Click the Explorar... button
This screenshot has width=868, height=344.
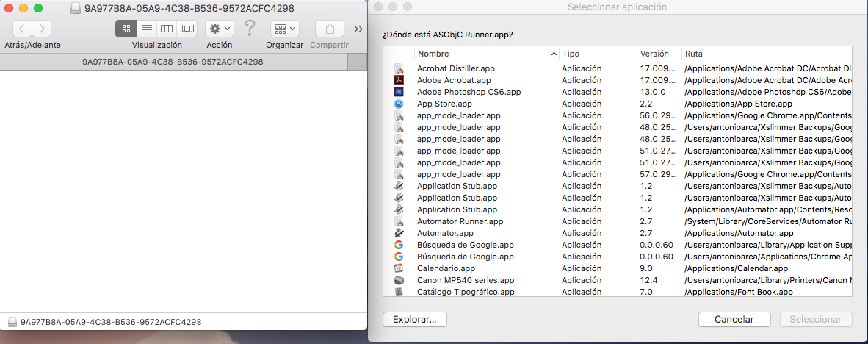coord(415,320)
